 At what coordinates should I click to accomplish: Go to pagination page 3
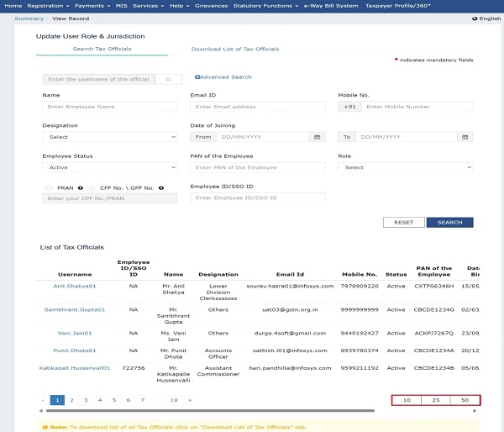[86, 400]
